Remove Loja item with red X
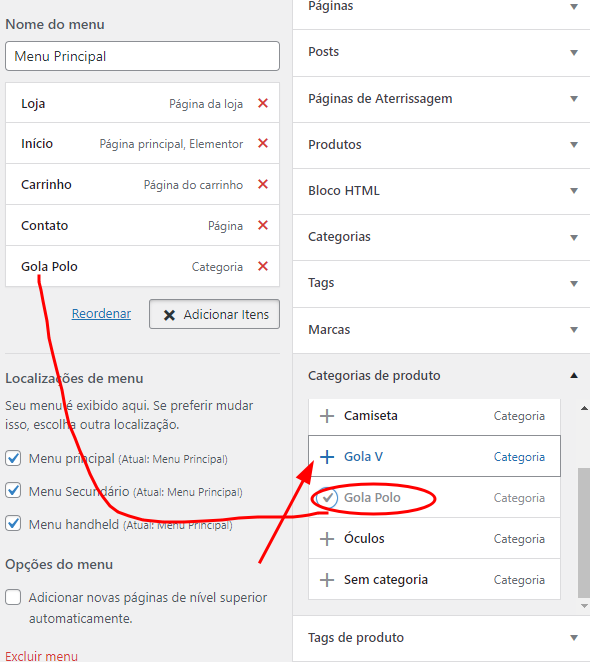This screenshot has height=662, width=590. point(263,103)
